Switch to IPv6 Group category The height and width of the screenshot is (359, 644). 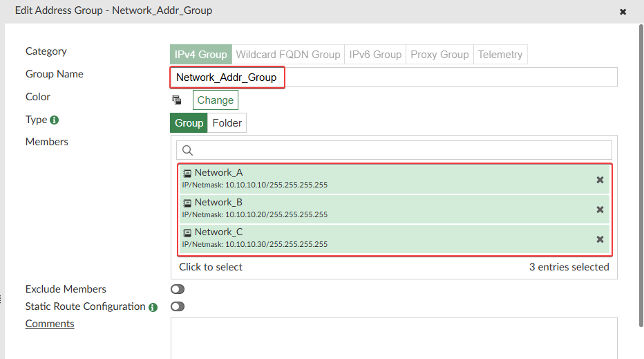tap(375, 54)
